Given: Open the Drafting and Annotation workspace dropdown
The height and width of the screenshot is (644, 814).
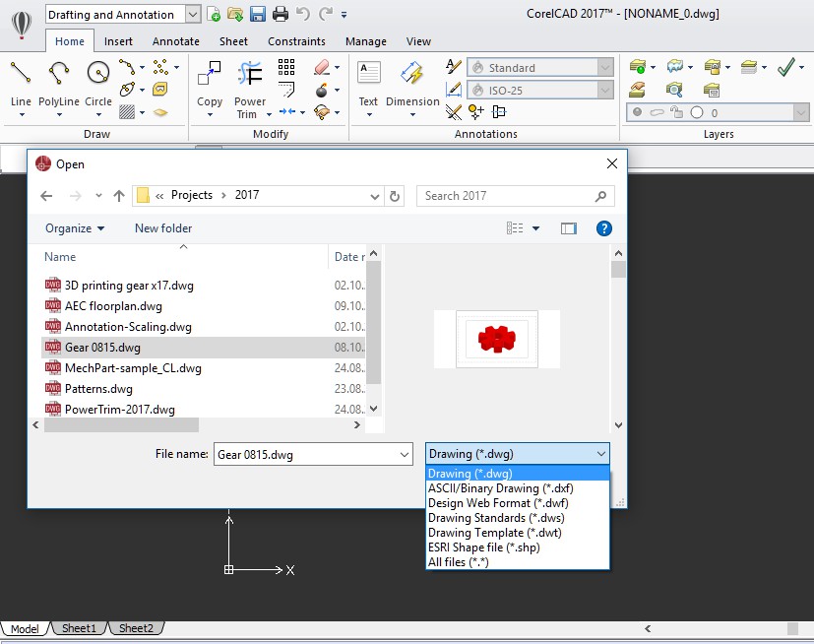Looking at the screenshot, I should click(x=193, y=15).
